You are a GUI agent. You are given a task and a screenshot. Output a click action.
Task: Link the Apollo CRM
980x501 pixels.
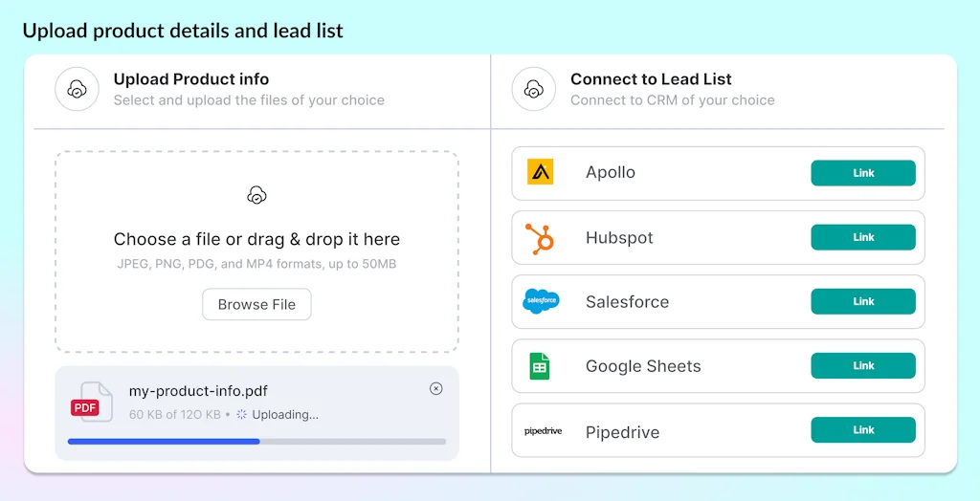point(862,173)
